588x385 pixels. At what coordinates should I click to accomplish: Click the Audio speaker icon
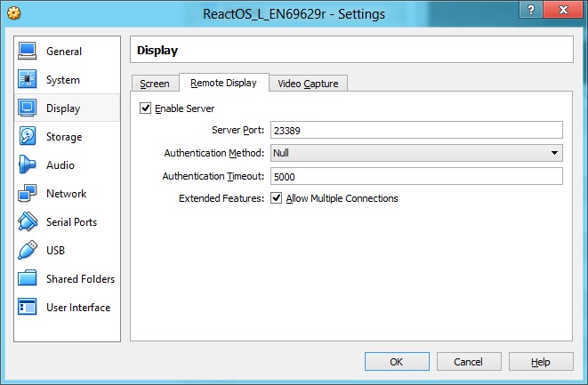pyautogui.click(x=27, y=164)
